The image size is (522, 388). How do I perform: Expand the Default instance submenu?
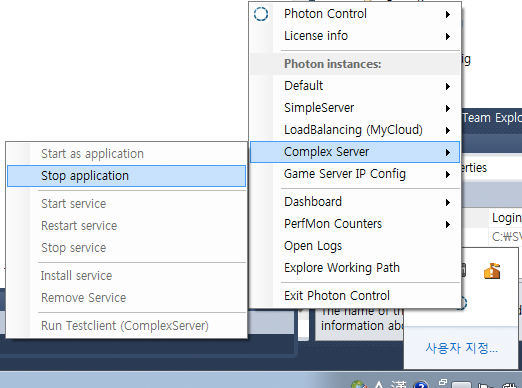[355, 86]
